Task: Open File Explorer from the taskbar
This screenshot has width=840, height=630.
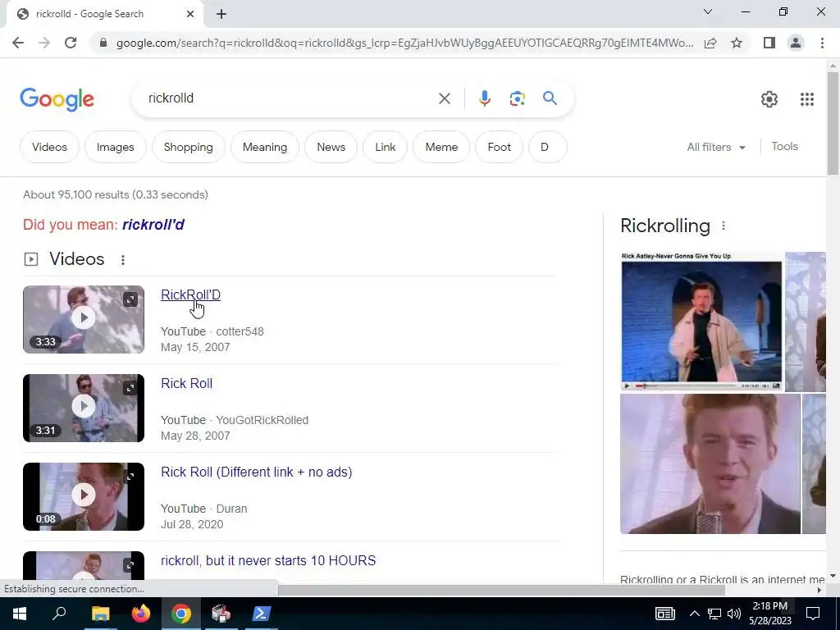Action: click(x=100, y=614)
